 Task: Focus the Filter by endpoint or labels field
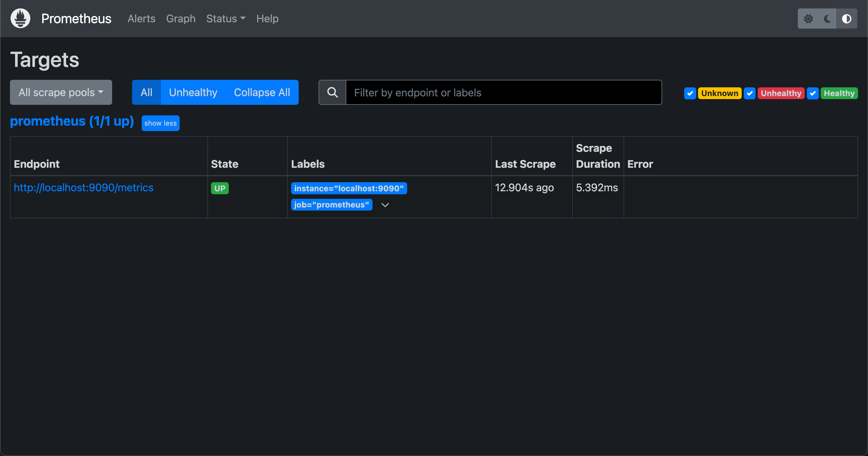(504, 92)
